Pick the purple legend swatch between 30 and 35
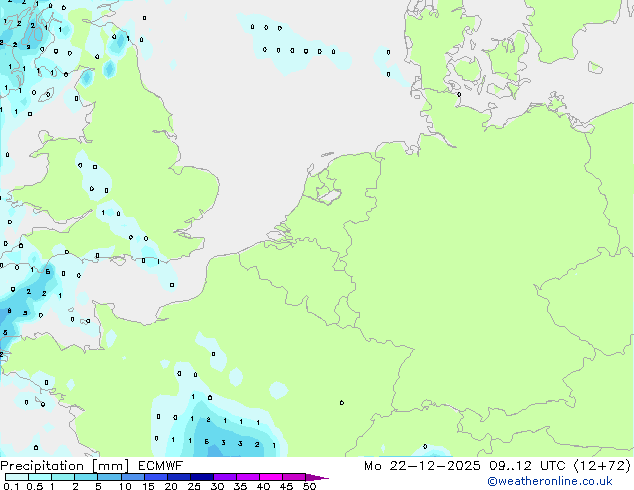Viewport: 634px width, 490px height. point(229,477)
